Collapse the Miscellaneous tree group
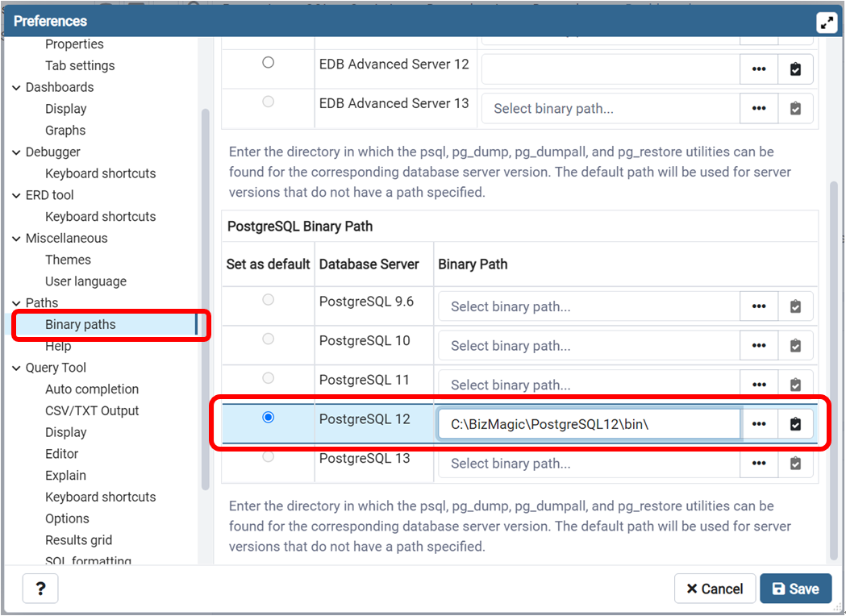 tap(17, 238)
